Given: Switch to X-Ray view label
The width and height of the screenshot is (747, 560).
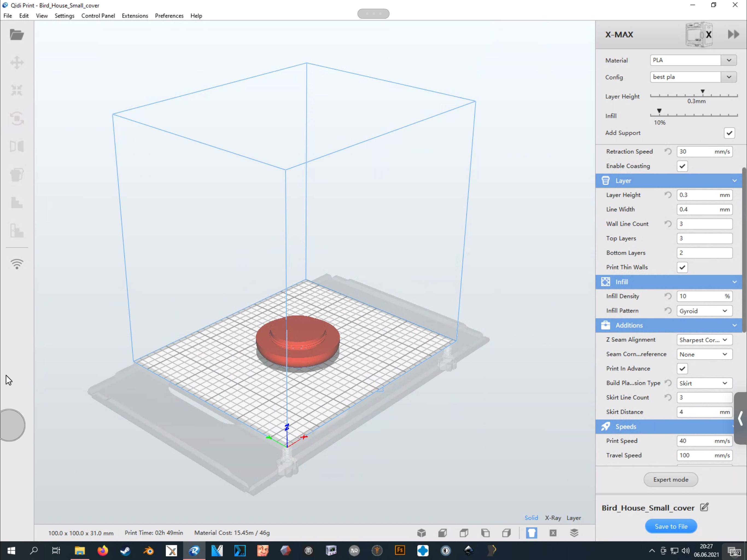Looking at the screenshot, I should pyautogui.click(x=553, y=518).
